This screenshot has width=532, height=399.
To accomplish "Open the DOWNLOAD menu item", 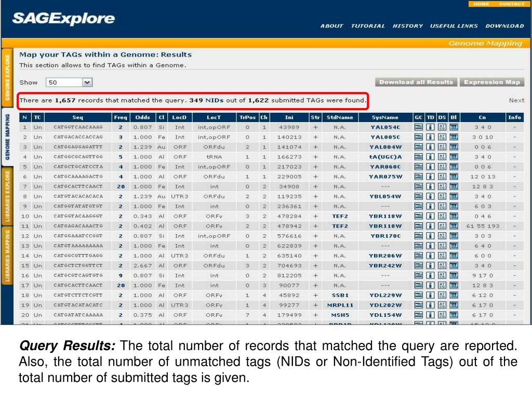I will pyautogui.click(x=504, y=26).
